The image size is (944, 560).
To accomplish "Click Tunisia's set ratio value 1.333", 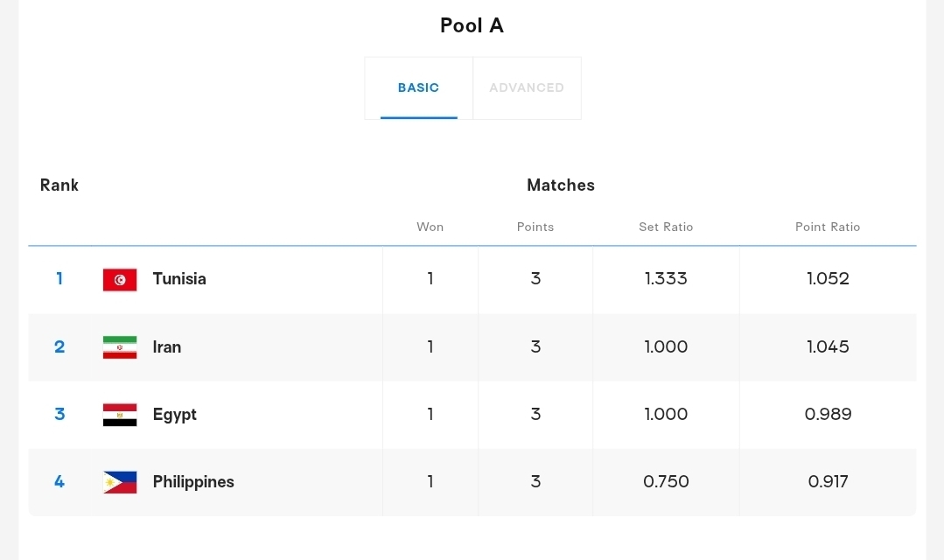I will point(666,279).
